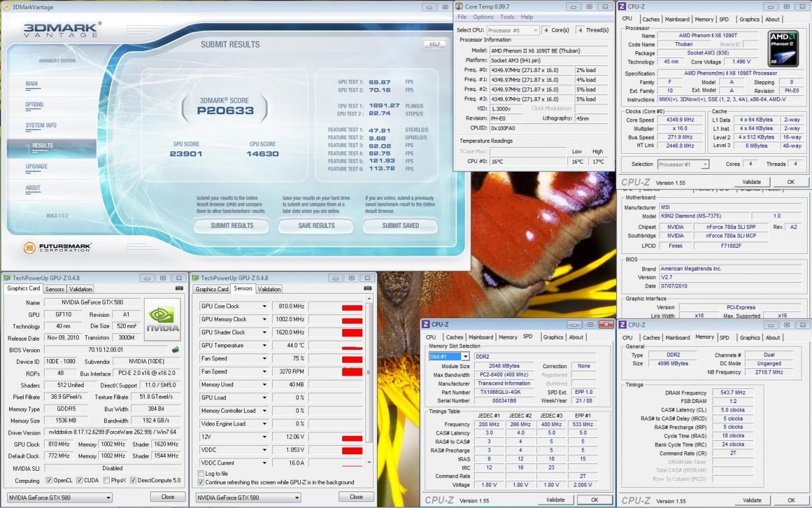Click the GPU-Z sensors scrollbar down arrow
This screenshot has height=508, width=812.
pos(368,463)
